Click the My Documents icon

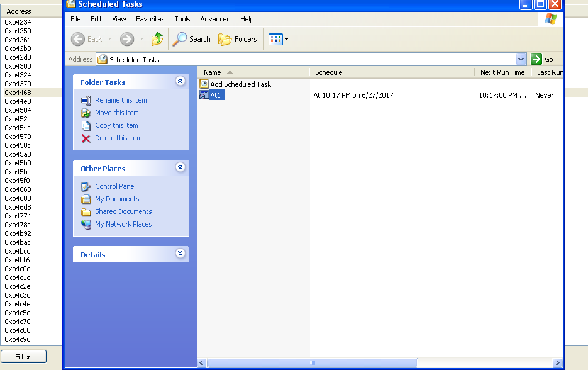coord(86,199)
